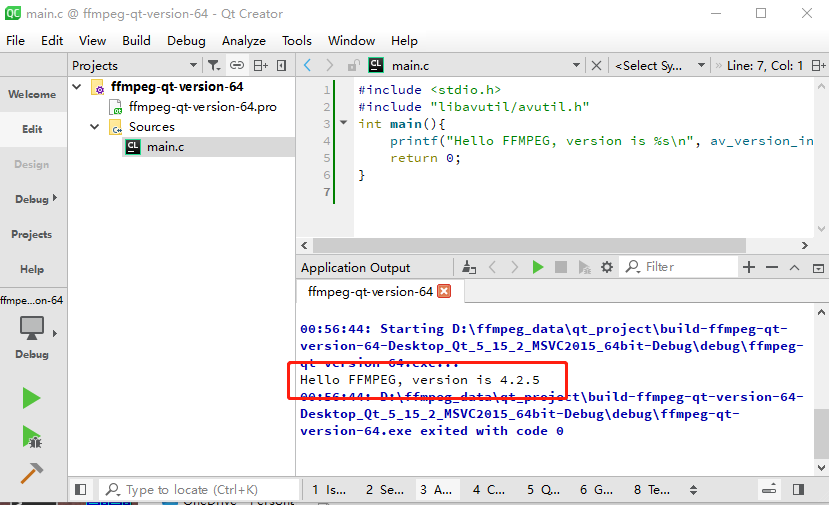The height and width of the screenshot is (505, 829).
Task: Minimize the output pane with up arrow
Action: 795,268
